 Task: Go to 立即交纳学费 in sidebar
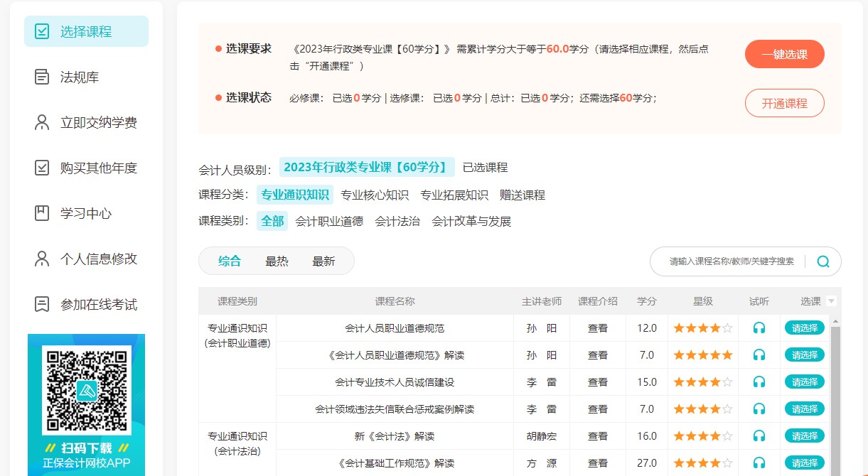tap(98, 123)
